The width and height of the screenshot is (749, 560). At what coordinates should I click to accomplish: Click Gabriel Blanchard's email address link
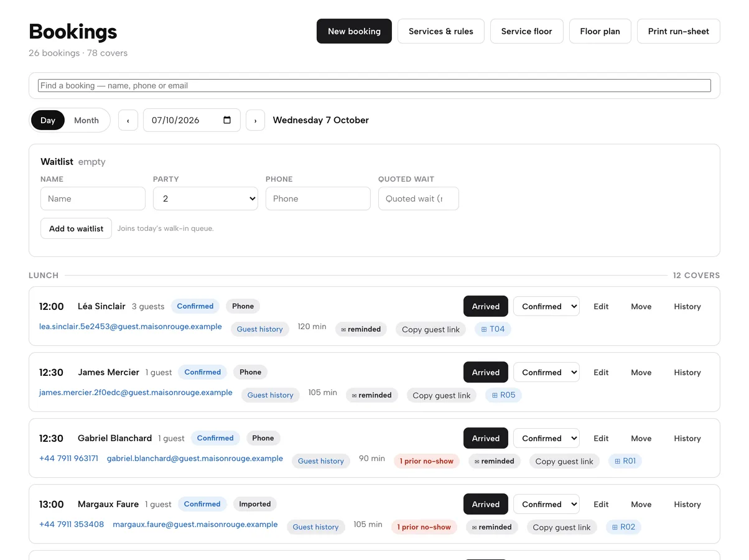pos(195,459)
